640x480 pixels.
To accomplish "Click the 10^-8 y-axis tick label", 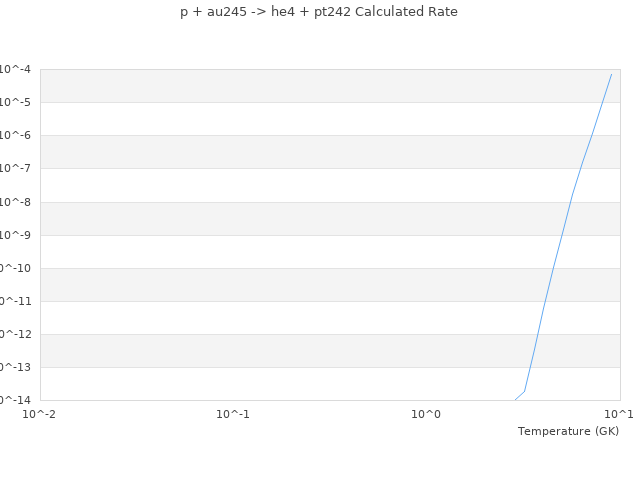I will 15,202.
